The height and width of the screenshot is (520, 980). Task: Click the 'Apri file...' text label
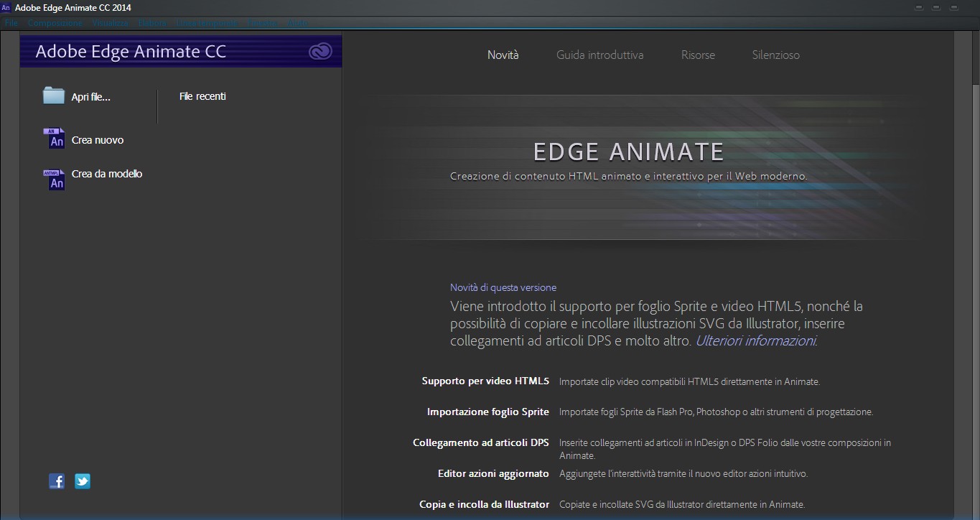[91, 97]
